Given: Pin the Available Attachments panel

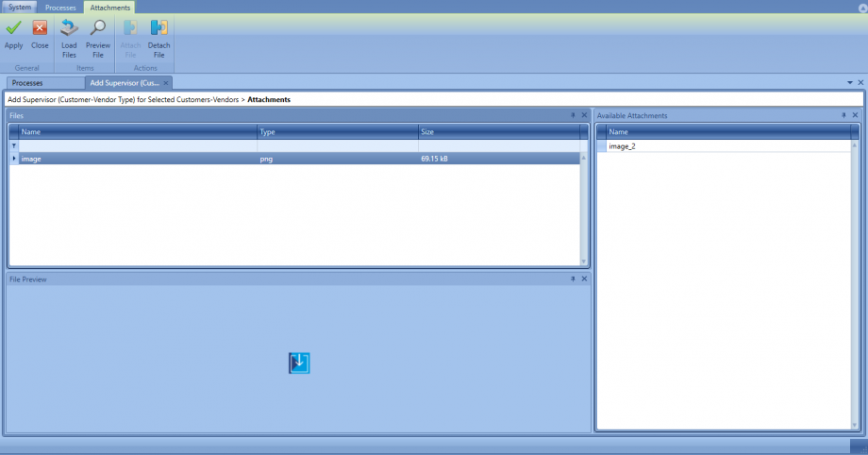Looking at the screenshot, I should 843,115.
